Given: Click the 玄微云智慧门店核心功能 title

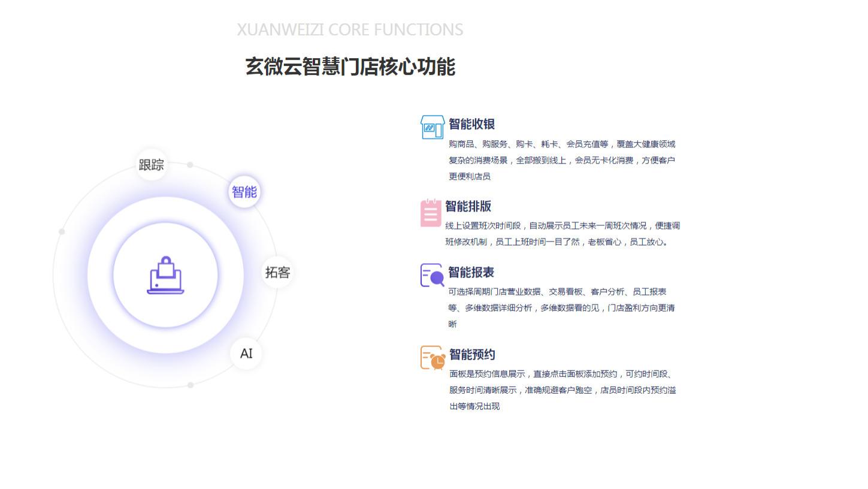Looking at the screenshot, I should click(350, 67).
